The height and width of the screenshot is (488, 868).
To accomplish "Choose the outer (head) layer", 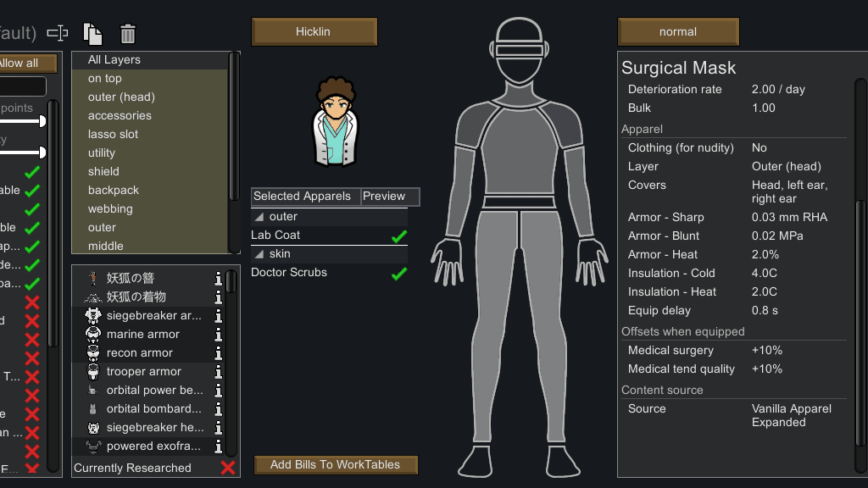I will point(149,97).
